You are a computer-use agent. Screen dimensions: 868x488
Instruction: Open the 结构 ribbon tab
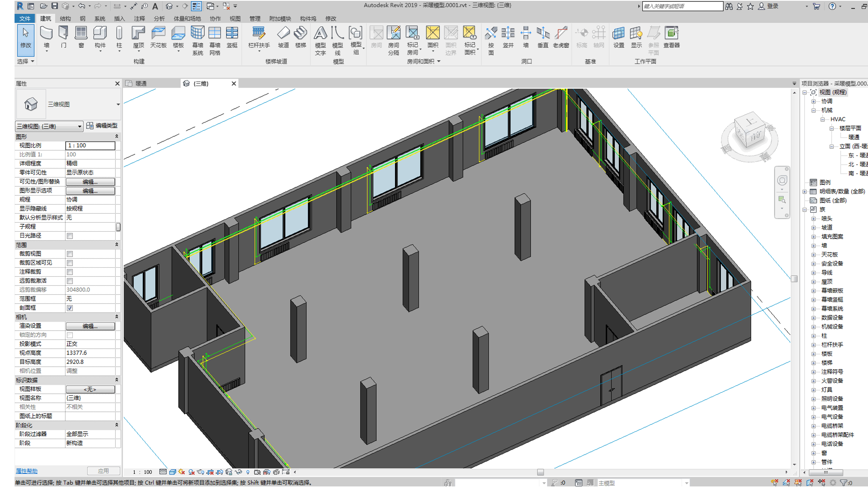65,18
